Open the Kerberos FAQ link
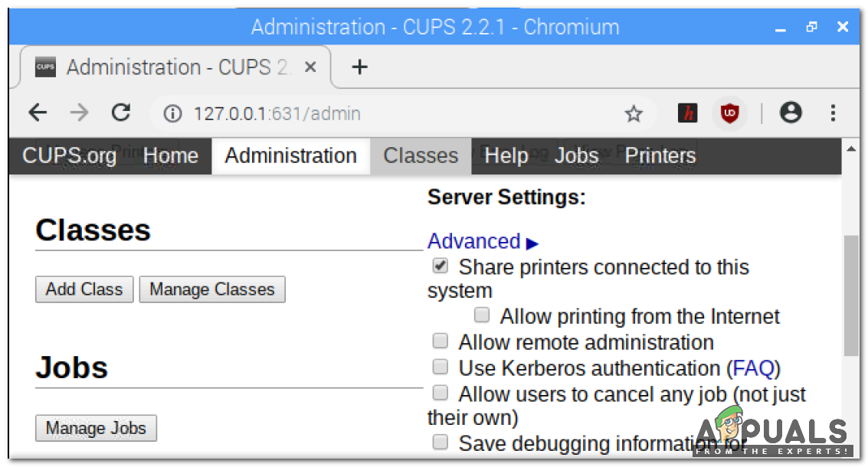The width and height of the screenshot is (868, 467). (752, 368)
